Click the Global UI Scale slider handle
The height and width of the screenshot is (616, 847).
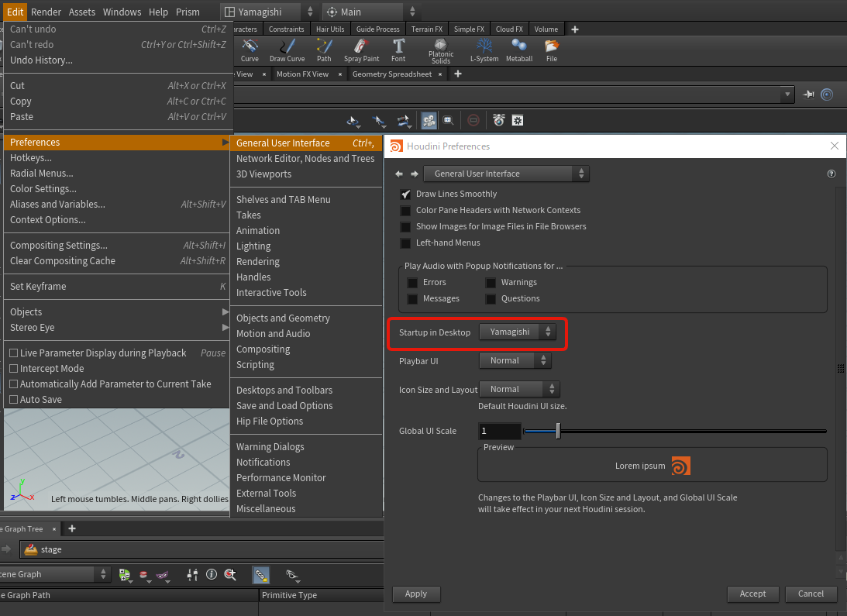pyautogui.click(x=558, y=431)
